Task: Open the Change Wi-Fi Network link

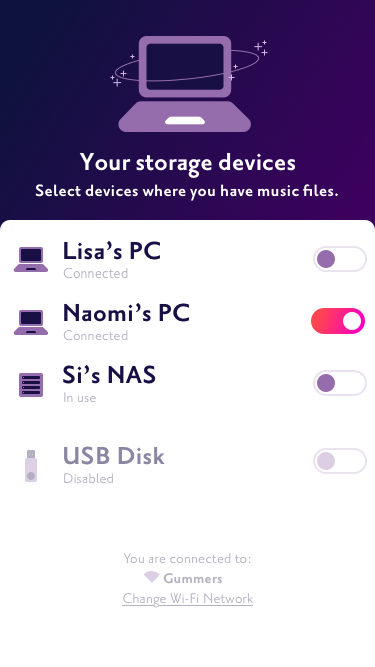Action: click(x=188, y=599)
